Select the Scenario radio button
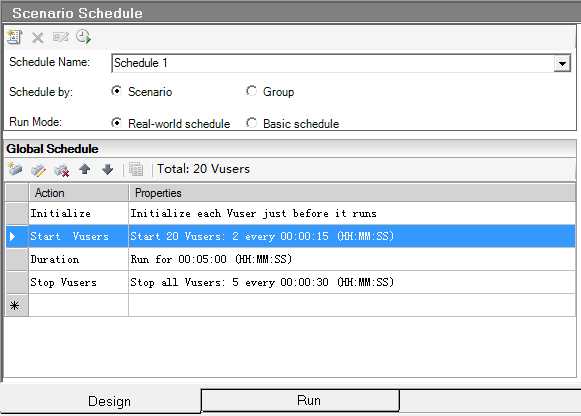The image size is (581, 416). [116, 91]
